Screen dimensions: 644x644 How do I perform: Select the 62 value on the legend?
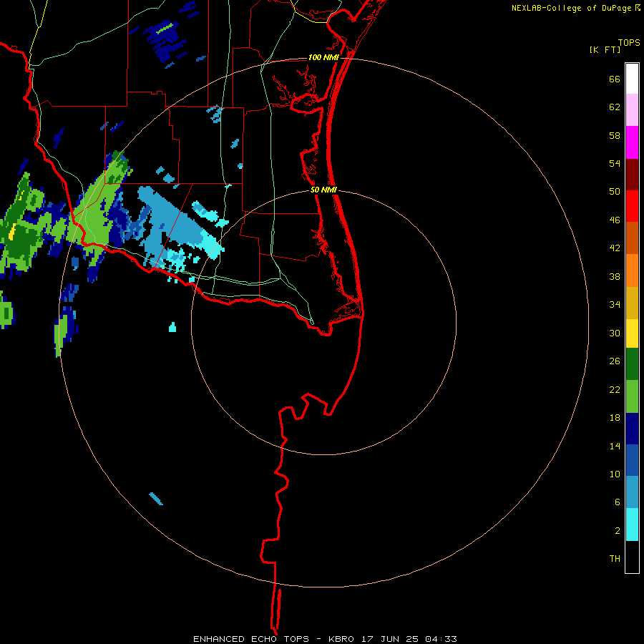pyautogui.click(x=615, y=107)
